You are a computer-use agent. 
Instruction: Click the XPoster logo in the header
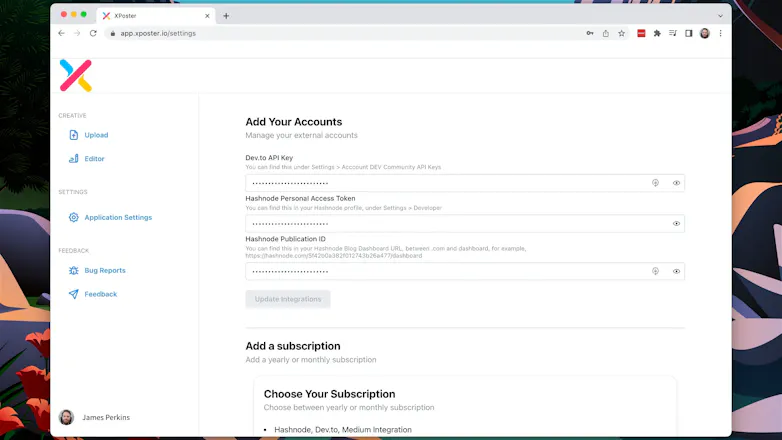pyautogui.click(x=76, y=75)
